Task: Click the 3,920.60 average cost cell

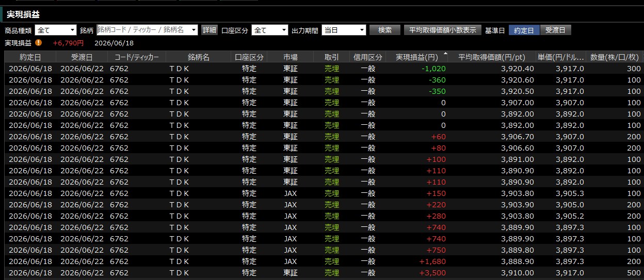Action: pos(518,80)
